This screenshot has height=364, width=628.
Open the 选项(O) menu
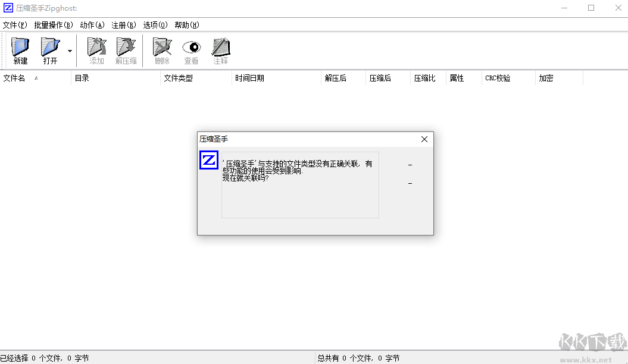[156, 25]
